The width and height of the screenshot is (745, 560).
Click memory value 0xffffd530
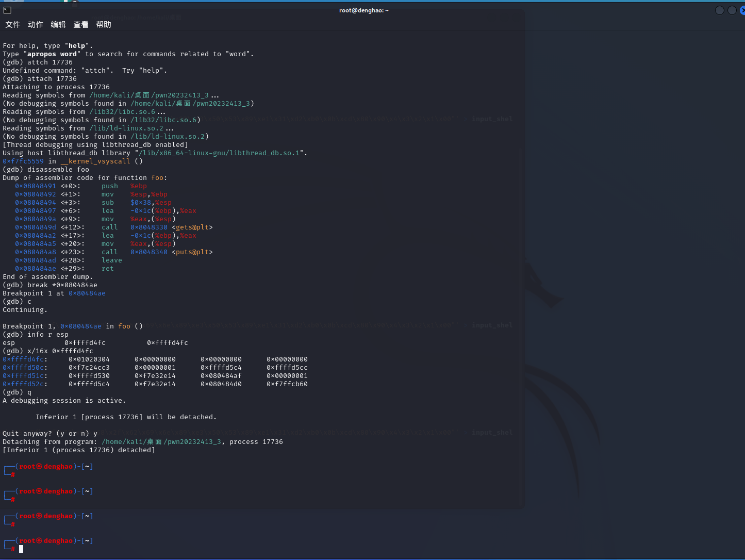pos(89,376)
